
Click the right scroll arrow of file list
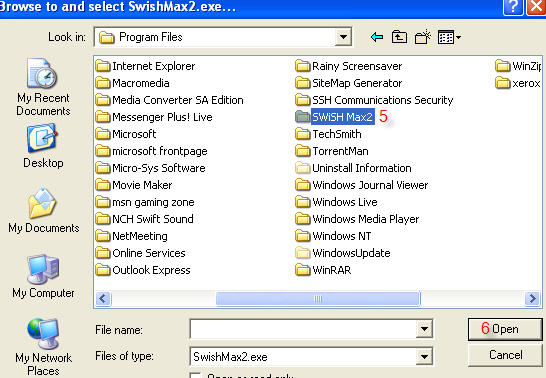533,299
